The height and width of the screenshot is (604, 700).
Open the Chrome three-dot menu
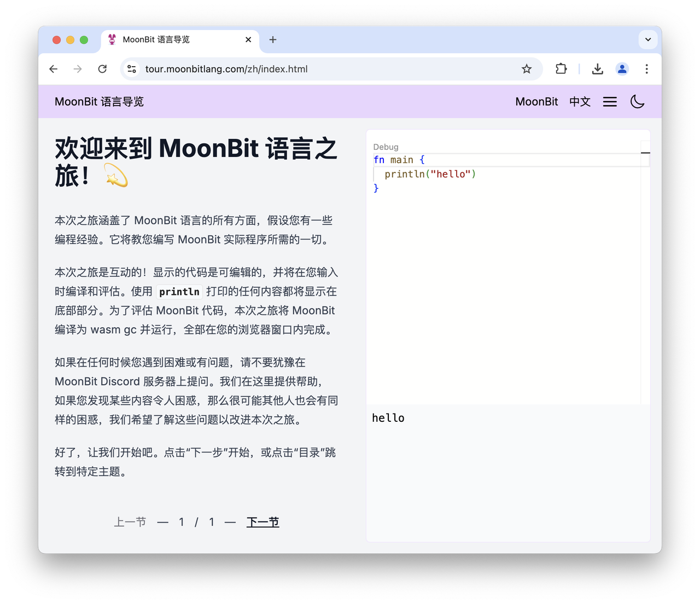tap(646, 69)
